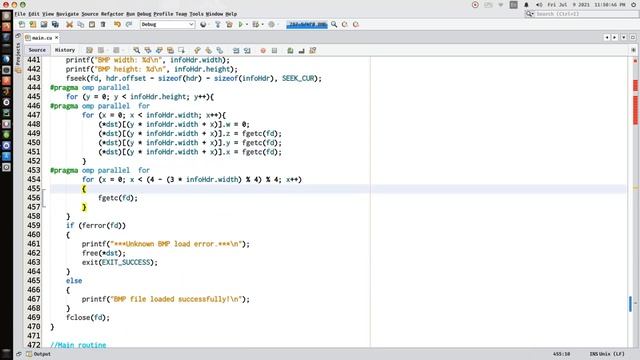
Task: Open the Help menu
Action: pos(231,14)
